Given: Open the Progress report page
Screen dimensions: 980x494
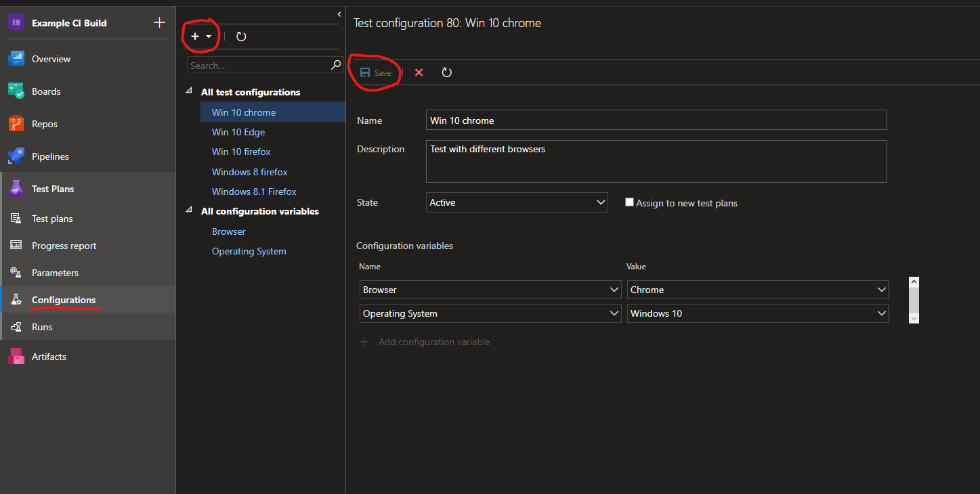Looking at the screenshot, I should 64,246.
